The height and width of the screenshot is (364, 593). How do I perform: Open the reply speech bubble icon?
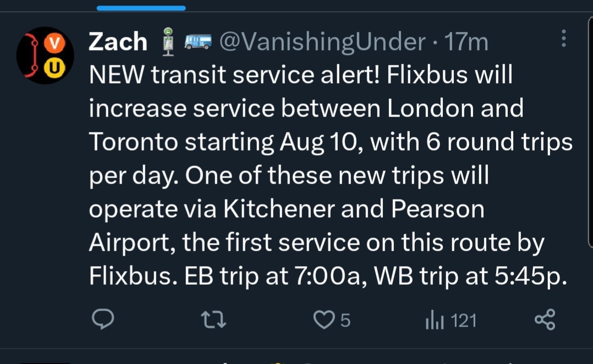tap(102, 319)
